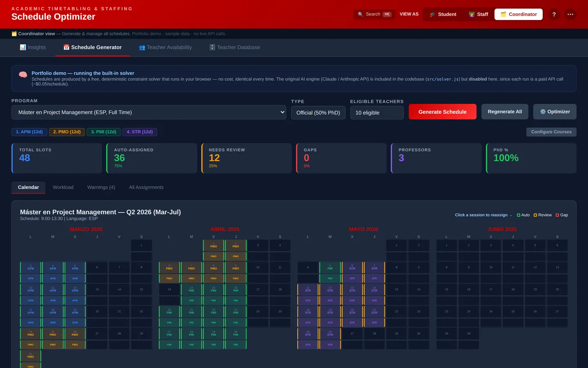Open All Assignments sub-tab

146,187
